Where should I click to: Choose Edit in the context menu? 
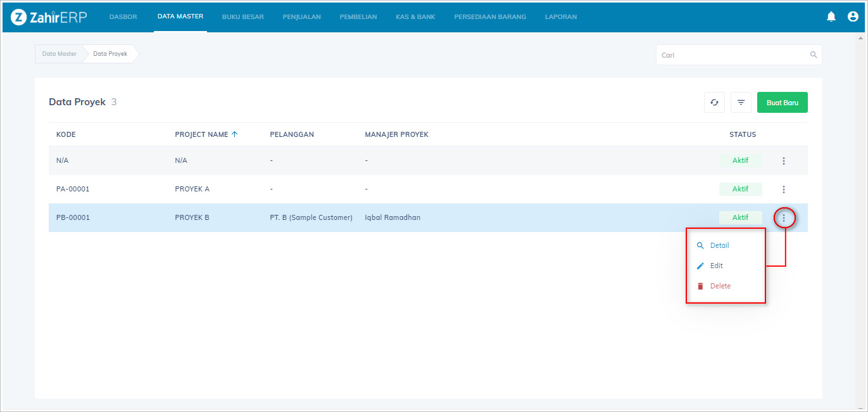tap(716, 266)
